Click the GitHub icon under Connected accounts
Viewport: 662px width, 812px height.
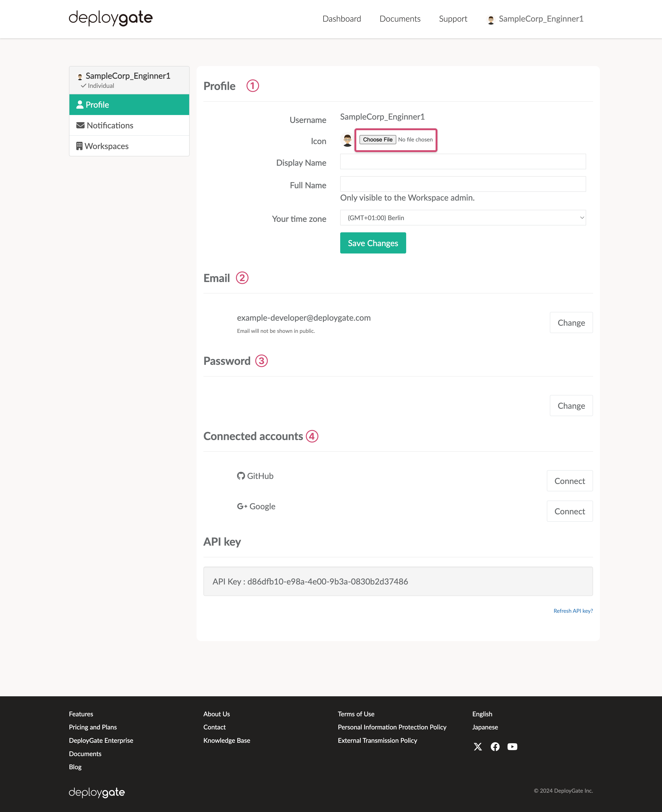[241, 476]
